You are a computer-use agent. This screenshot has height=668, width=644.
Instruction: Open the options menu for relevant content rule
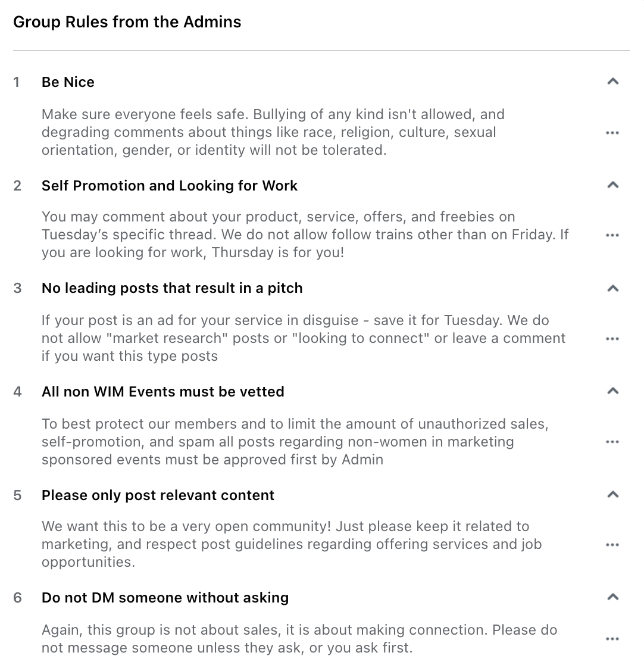pyautogui.click(x=612, y=544)
